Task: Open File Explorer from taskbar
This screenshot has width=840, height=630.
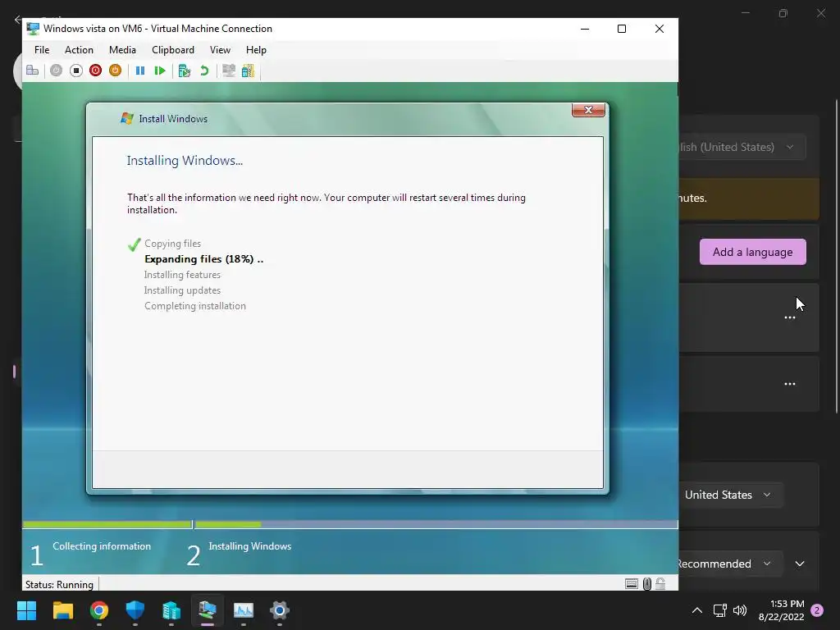Action: [x=62, y=610]
